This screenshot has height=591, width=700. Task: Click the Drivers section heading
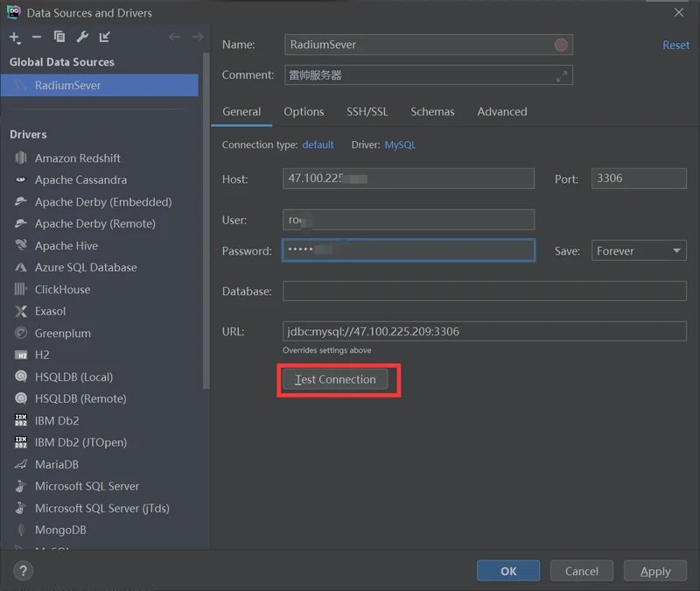coord(28,135)
